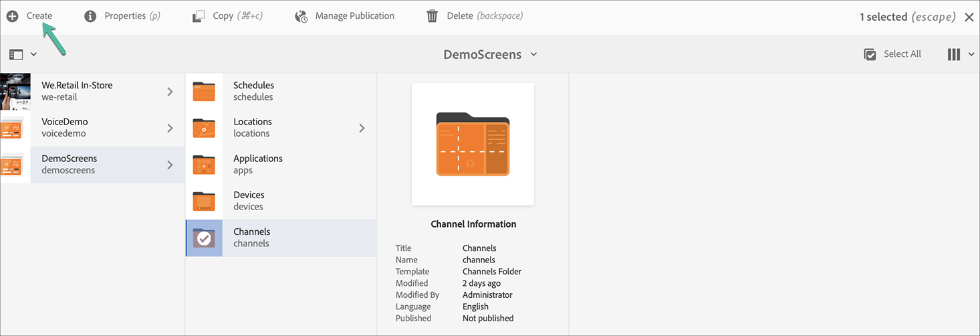Close selection mode with the X
This screenshot has height=336, width=980.
click(969, 17)
